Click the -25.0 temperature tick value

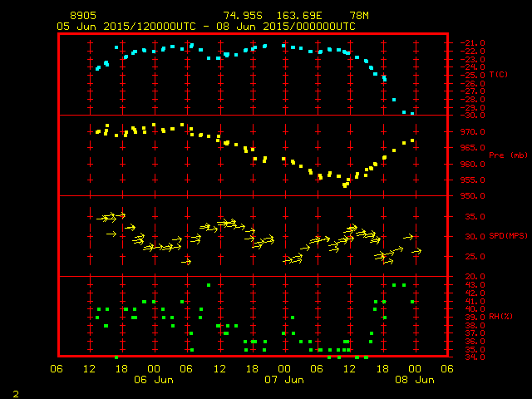tap(472, 76)
